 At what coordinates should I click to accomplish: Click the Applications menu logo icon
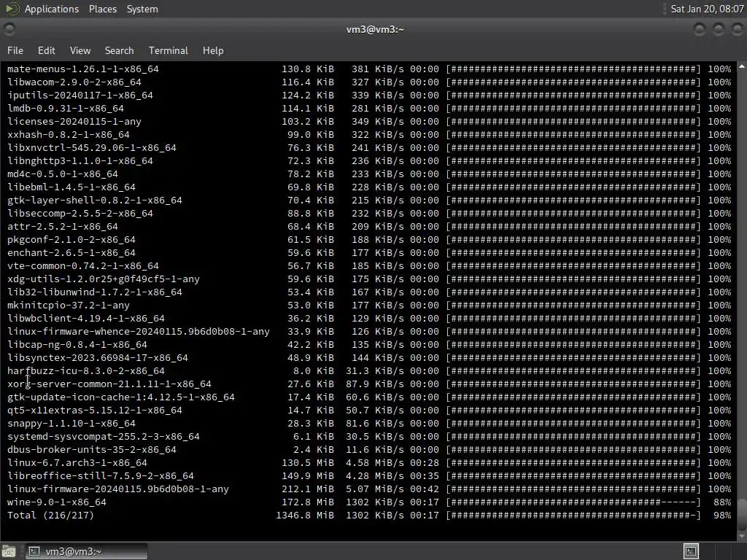tap(12, 9)
